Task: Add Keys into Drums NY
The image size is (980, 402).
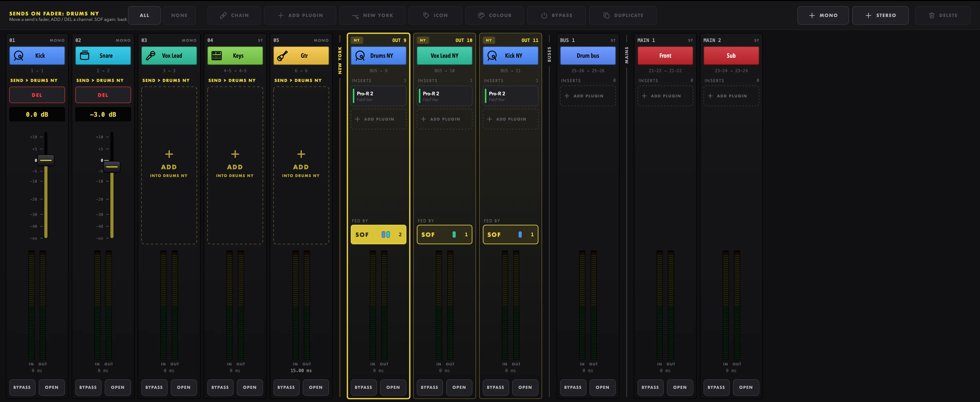Action: click(x=235, y=165)
